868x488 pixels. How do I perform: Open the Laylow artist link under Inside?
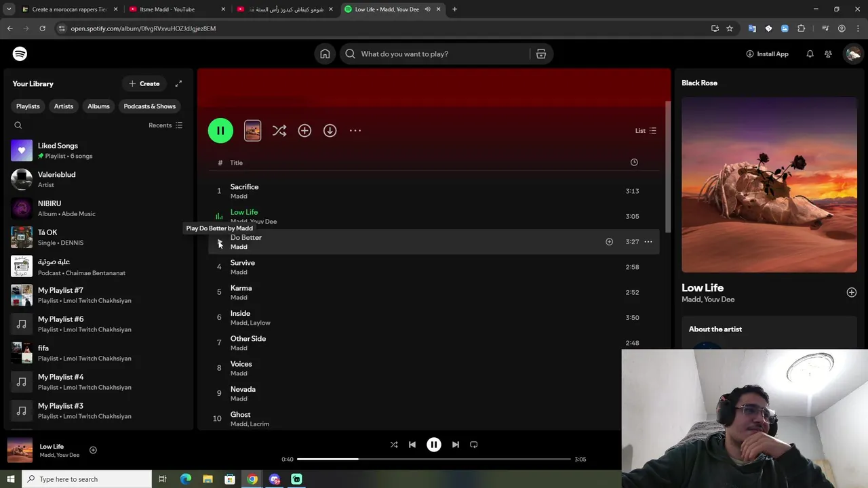tap(260, 323)
